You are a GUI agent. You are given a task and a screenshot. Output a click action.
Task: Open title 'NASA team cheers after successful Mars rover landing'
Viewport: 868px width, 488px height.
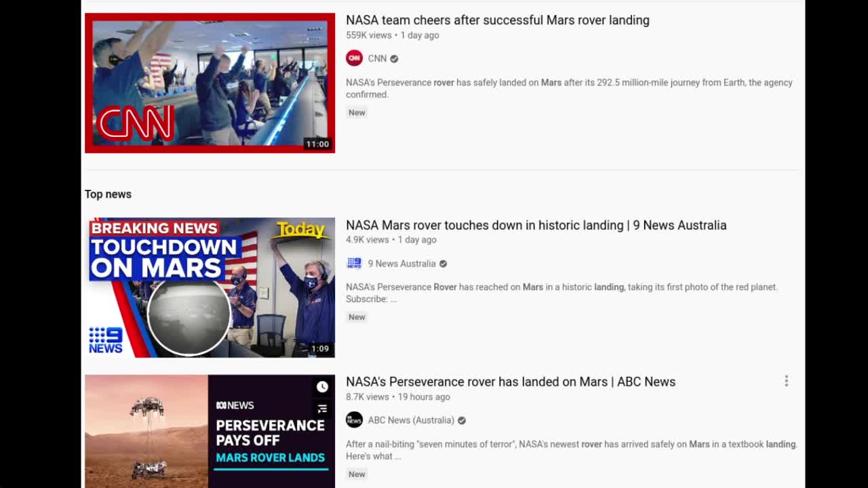pyautogui.click(x=498, y=20)
